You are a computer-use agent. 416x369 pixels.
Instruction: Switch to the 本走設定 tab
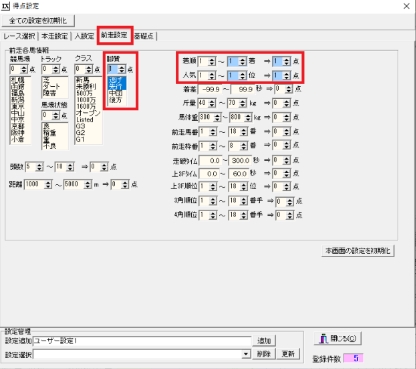pos(54,36)
